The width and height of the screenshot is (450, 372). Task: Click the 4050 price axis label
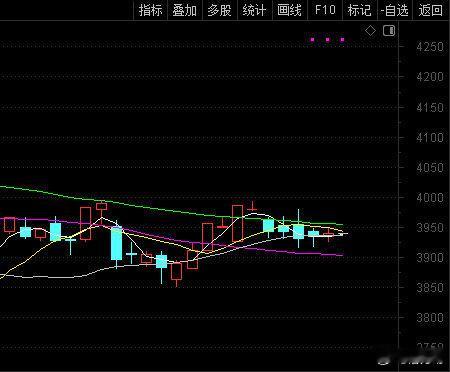(x=430, y=168)
